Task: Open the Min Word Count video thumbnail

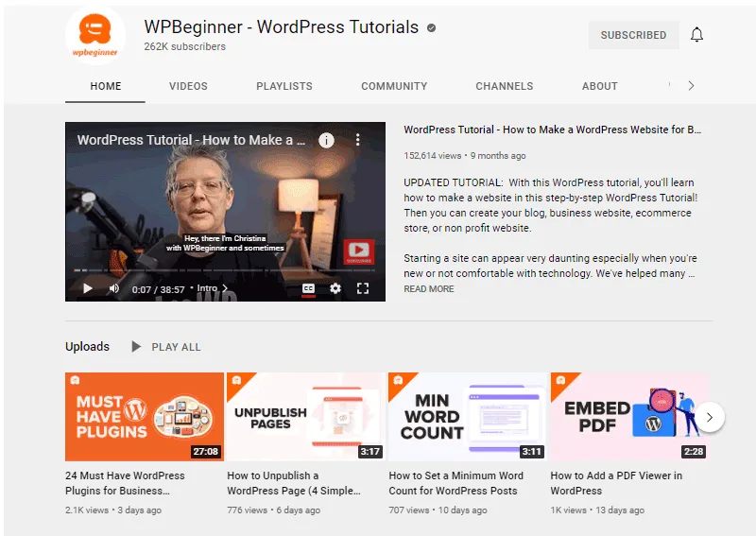Action: 468,416
